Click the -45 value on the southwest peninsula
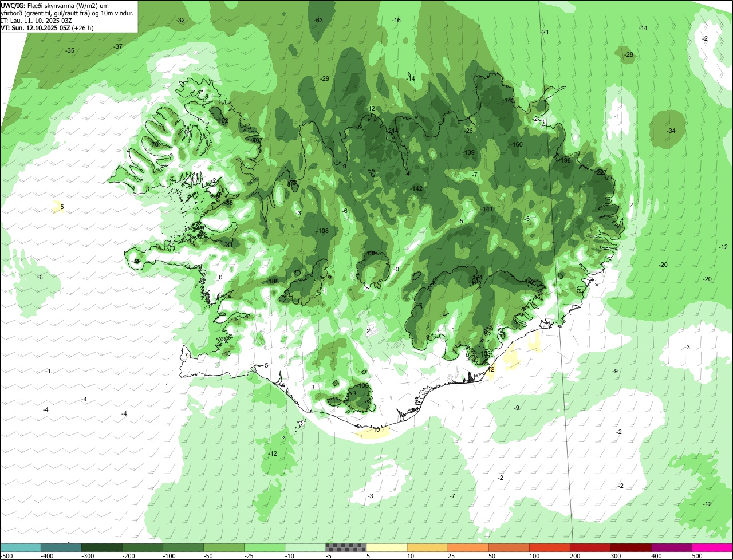The image size is (733, 560). click(x=226, y=353)
